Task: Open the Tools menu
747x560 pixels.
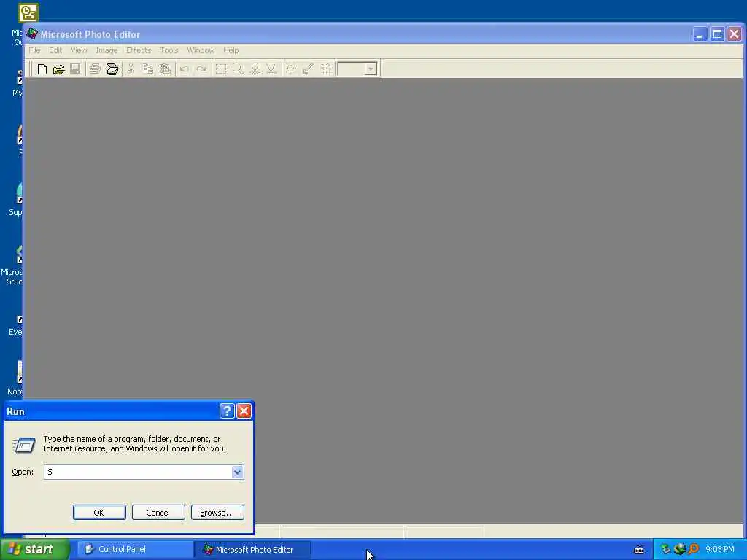Action: coord(169,50)
